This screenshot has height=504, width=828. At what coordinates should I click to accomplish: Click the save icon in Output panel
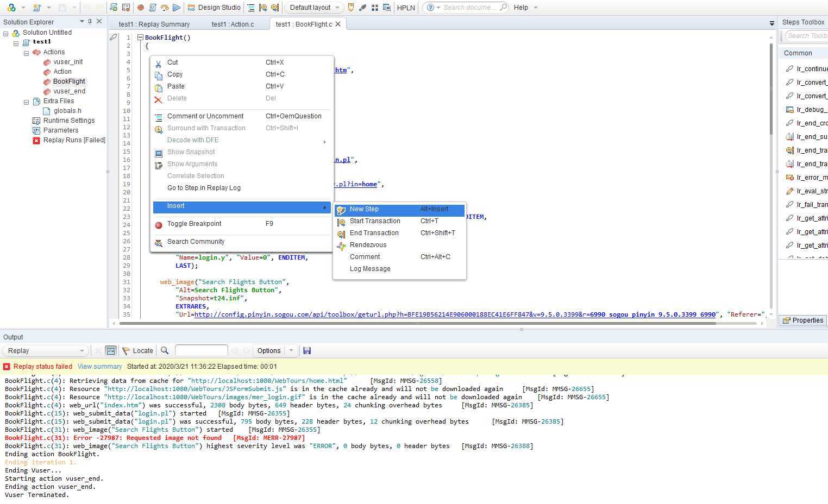pos(307,351)
